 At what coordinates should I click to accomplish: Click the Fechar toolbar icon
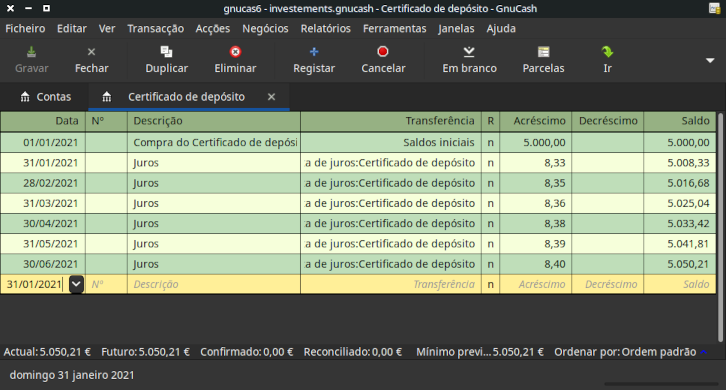pos(91,52)
